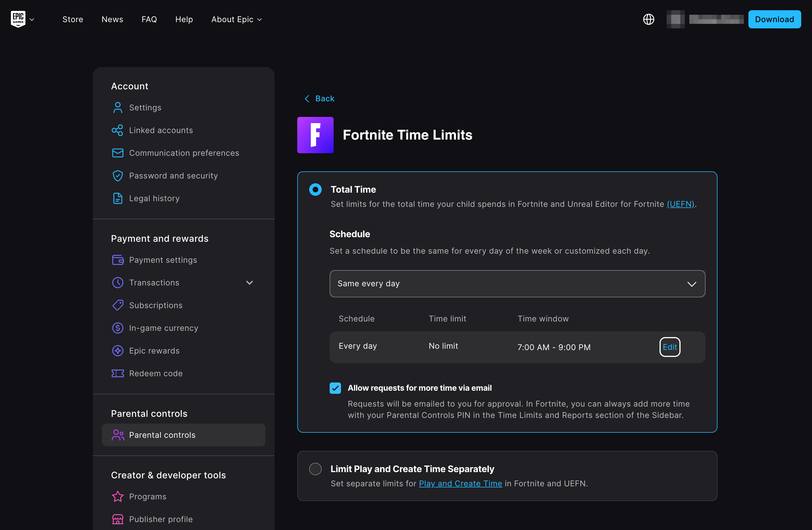This screenshot has height=530, width=812.
Task: Click the Linked accounts share icon
Action: pyautogui.click(x=118, y=130)
